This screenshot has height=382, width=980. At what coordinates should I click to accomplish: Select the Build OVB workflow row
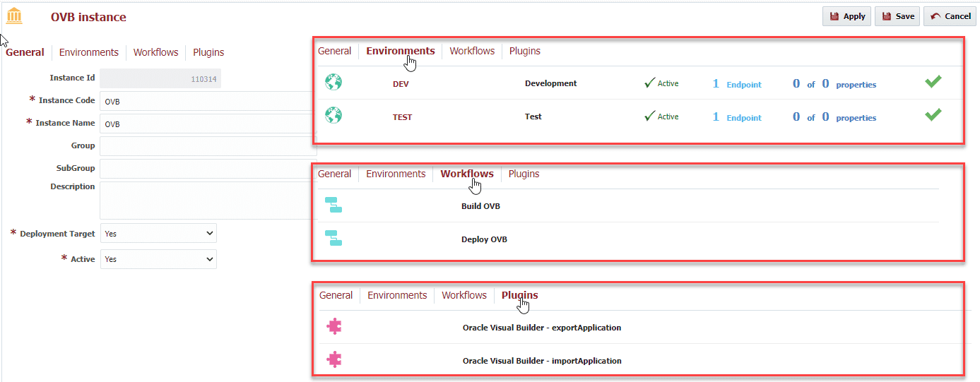[629, 206]
